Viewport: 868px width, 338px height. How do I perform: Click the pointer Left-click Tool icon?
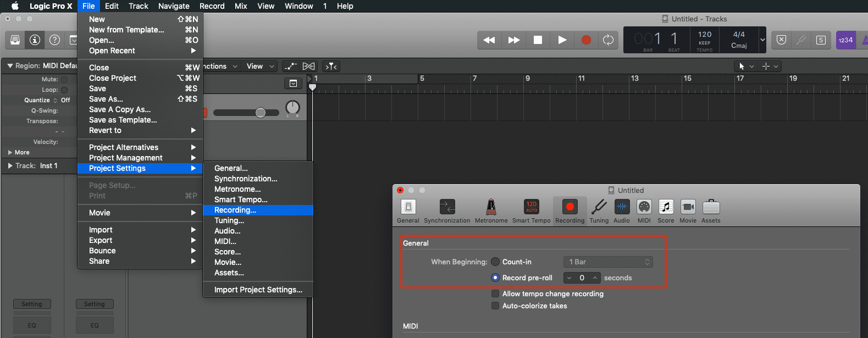[x=742, y=66]
